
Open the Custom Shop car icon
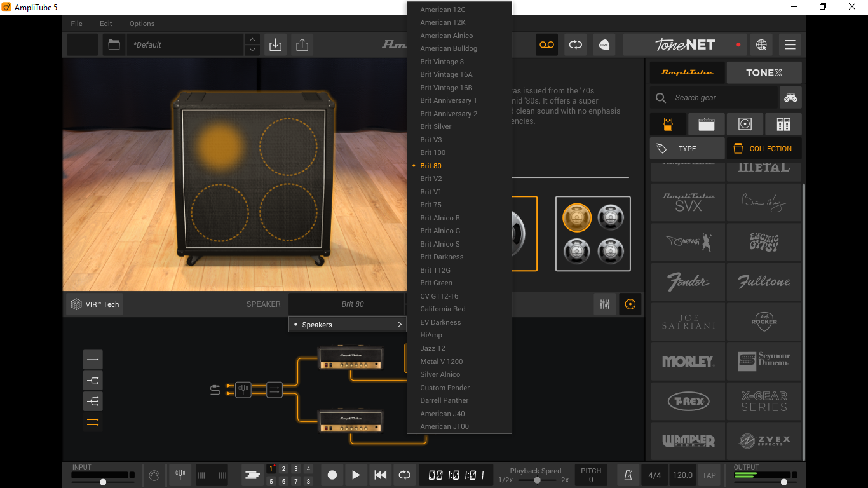(790, 98)
